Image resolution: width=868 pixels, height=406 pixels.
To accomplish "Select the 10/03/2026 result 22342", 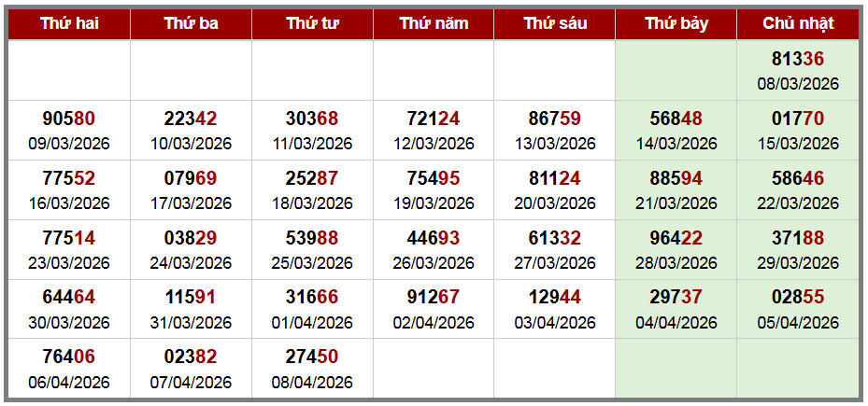I will pyautogui.click(x=191, y=119).
